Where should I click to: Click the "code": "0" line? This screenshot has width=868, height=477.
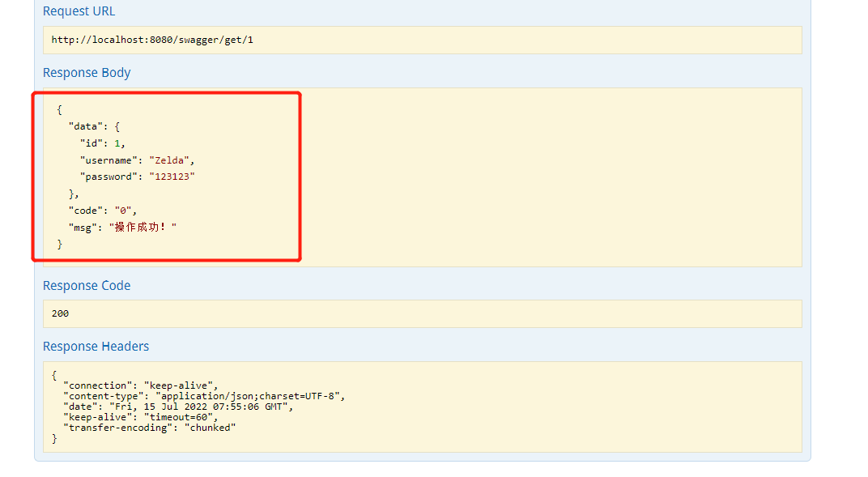coord(102,211)
